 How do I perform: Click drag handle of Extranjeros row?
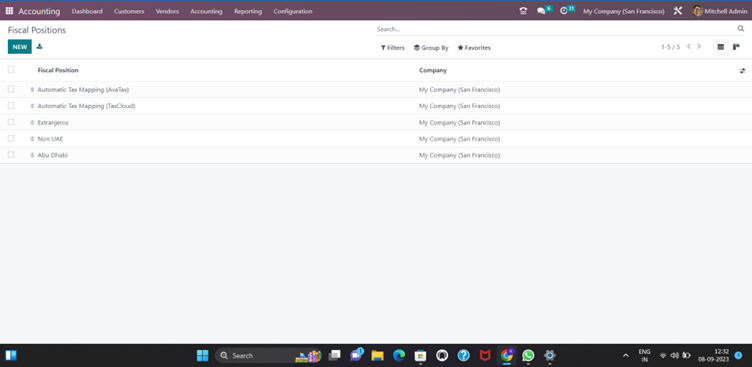pos(33,123)
